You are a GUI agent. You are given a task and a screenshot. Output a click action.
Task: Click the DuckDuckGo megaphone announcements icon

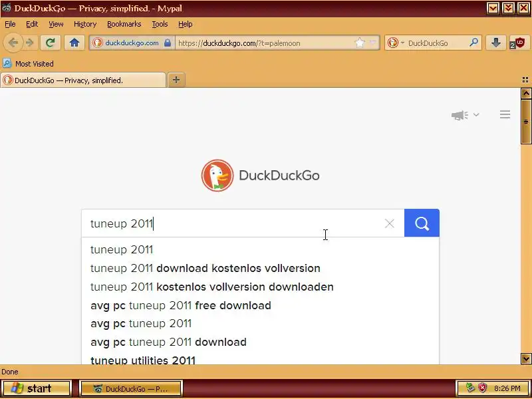(x=460, y=115)
